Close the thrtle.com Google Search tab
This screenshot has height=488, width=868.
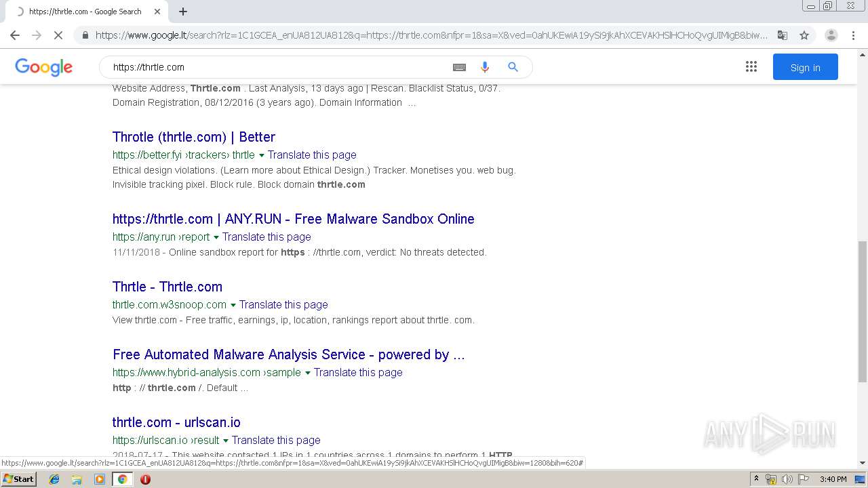click(x=157, y=12)
